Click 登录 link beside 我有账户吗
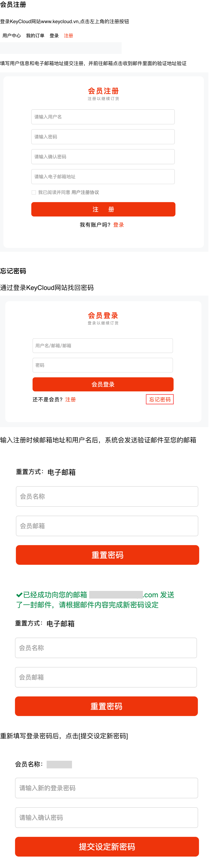This screenshot has height=868, width=210. click(118, 225)
